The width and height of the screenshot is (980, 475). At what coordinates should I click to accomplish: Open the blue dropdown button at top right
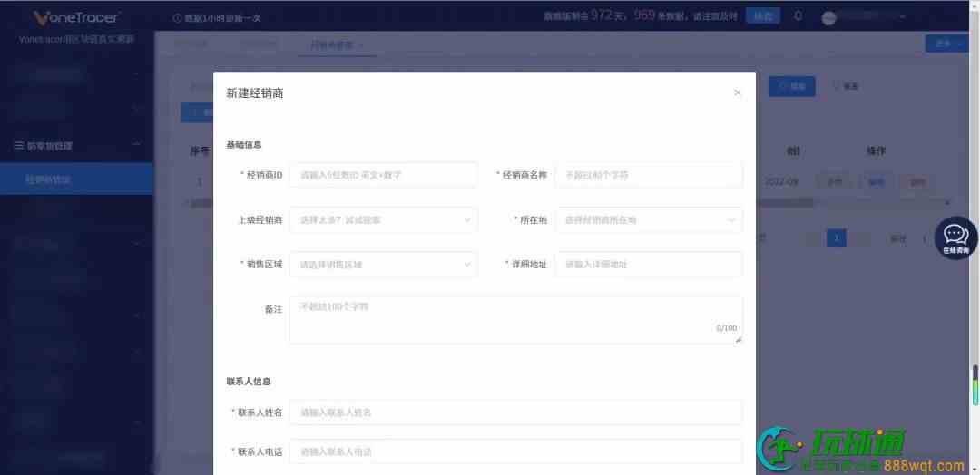coord(946,44)
